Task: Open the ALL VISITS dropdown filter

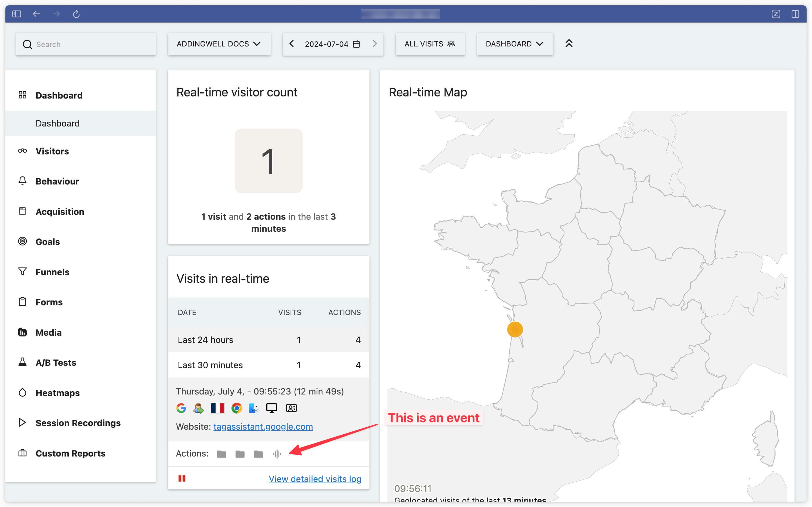Action: (430, 44)
